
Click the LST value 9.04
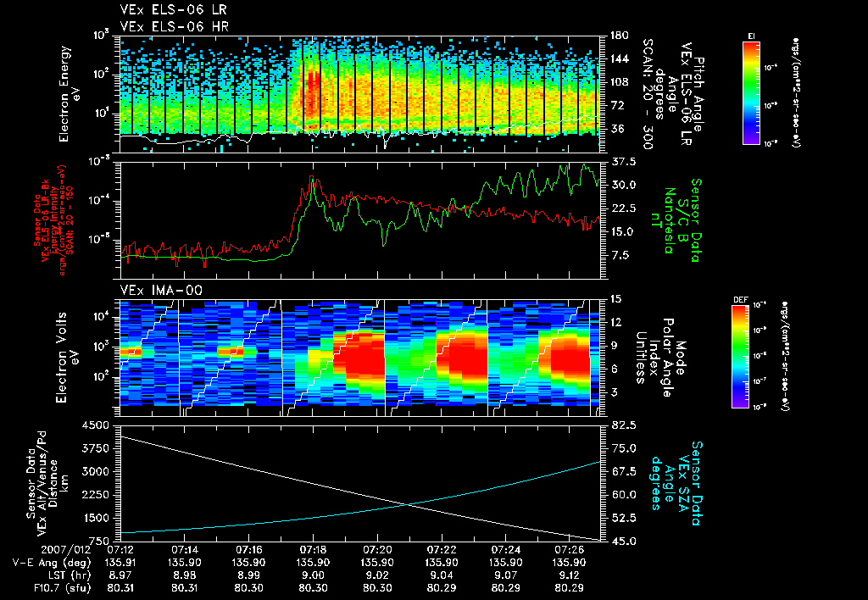pos(441,575)
